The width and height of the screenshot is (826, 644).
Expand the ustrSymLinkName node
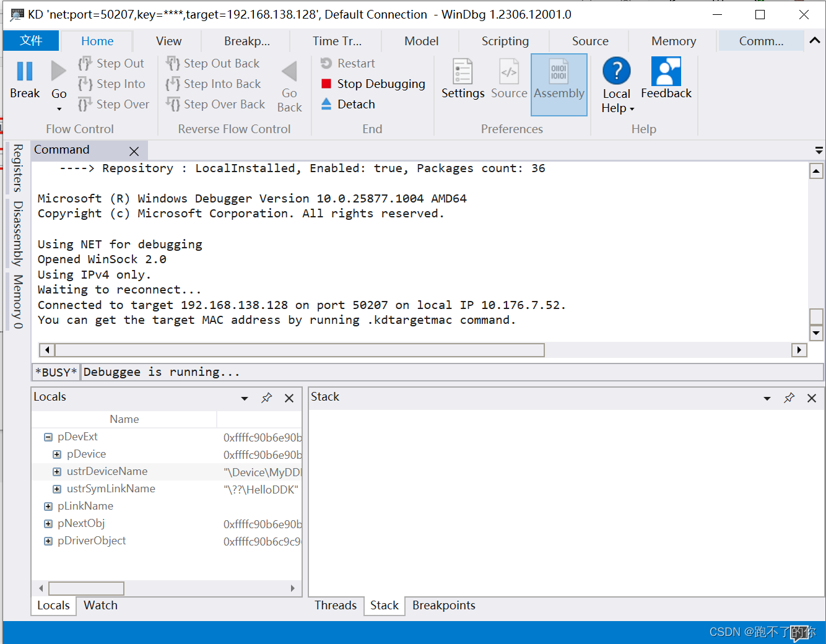[57, 489]
